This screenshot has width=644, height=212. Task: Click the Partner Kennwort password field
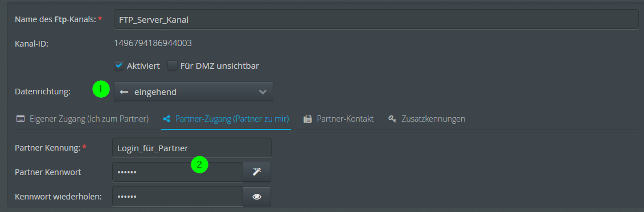pyautogui.click(x=178, y=172)
